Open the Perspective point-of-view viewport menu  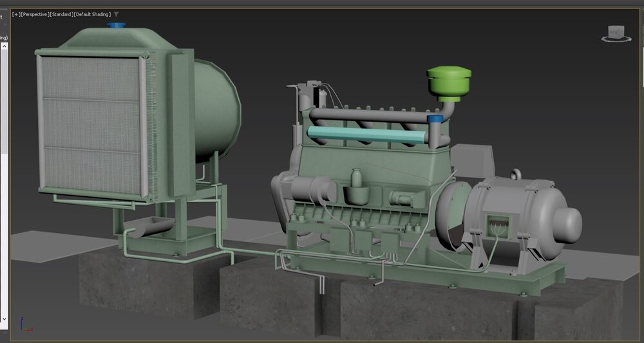click(35, 14)
